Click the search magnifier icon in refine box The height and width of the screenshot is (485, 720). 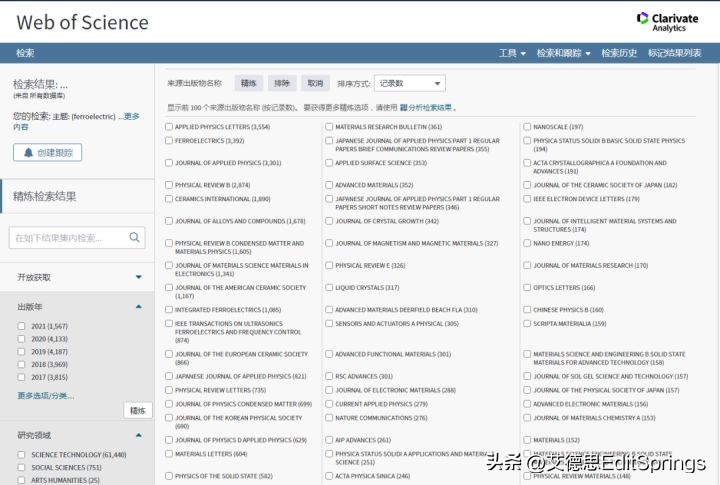tap(134, 237)
